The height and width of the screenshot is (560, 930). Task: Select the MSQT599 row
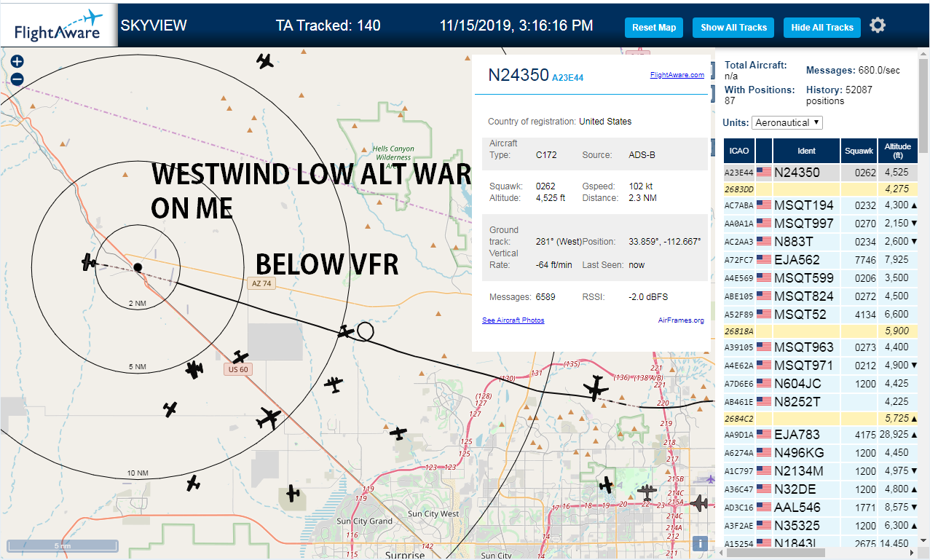pyautogui.click(x=820, y=277)
